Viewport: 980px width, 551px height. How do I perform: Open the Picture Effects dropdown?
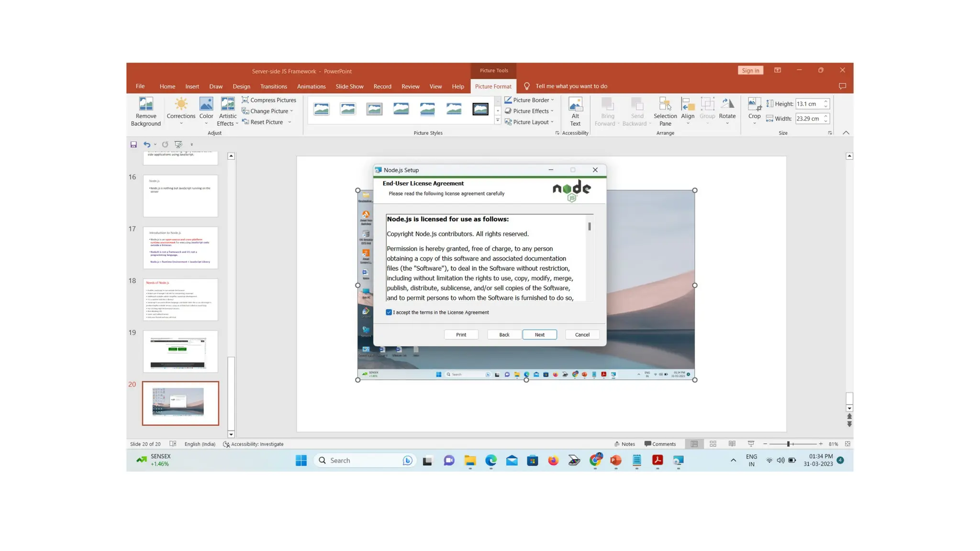[529, 111]
